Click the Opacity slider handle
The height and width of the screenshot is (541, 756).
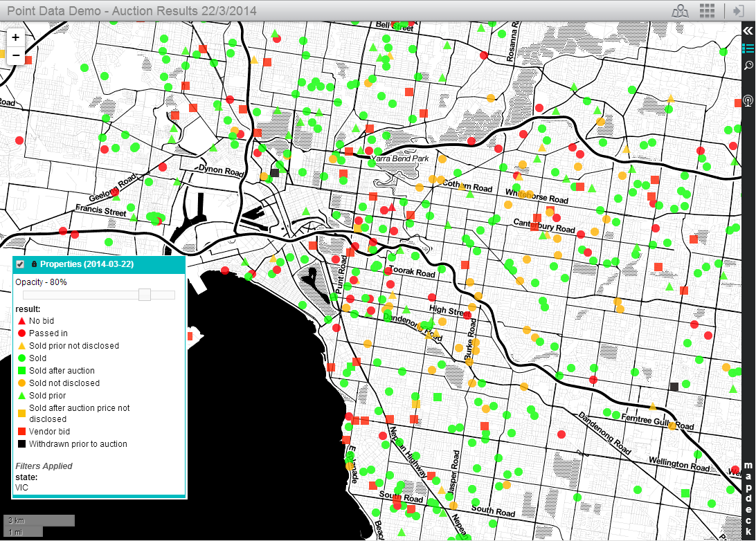pos(144,295)
